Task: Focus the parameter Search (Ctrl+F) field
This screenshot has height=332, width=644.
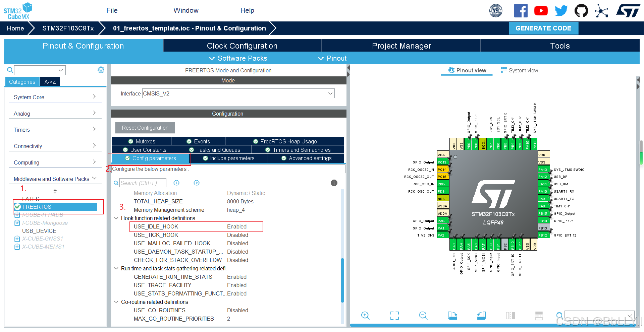Action: click(x=143, y=183)
